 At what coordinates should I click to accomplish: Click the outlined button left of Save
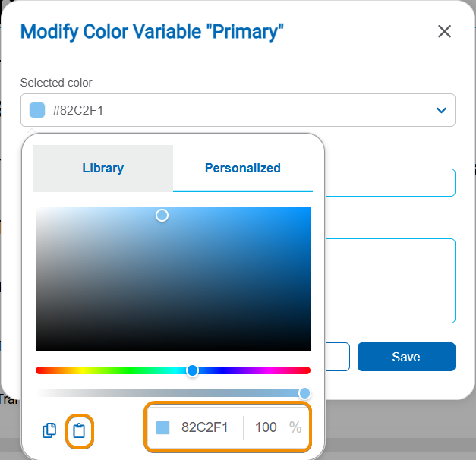337,357
